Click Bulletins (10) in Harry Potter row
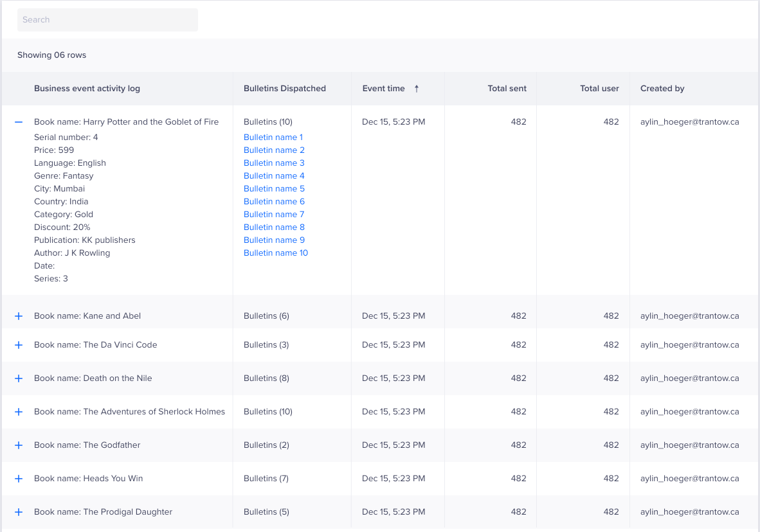The image size is (760, 532). [268, 122]
